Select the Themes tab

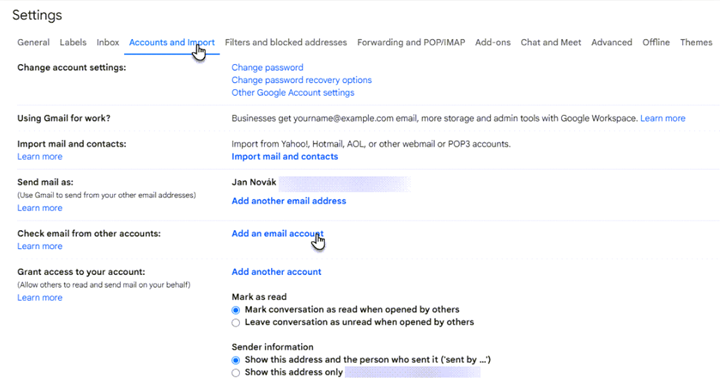[696, 42]
